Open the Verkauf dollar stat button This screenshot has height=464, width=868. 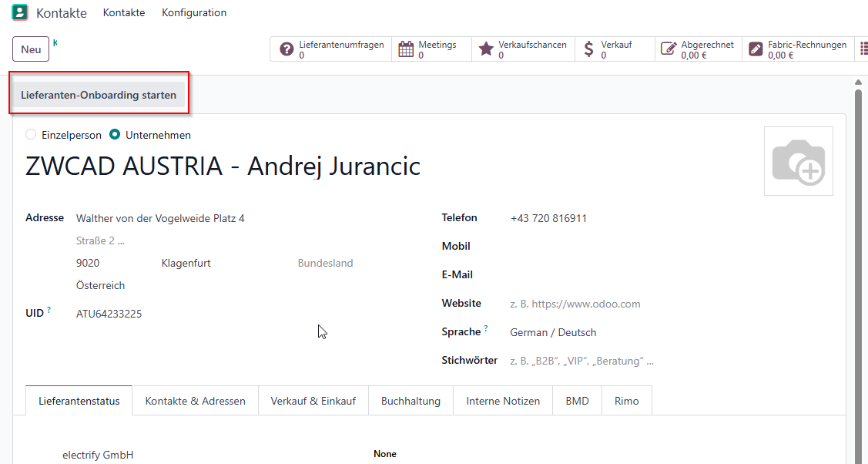point(615,49)
